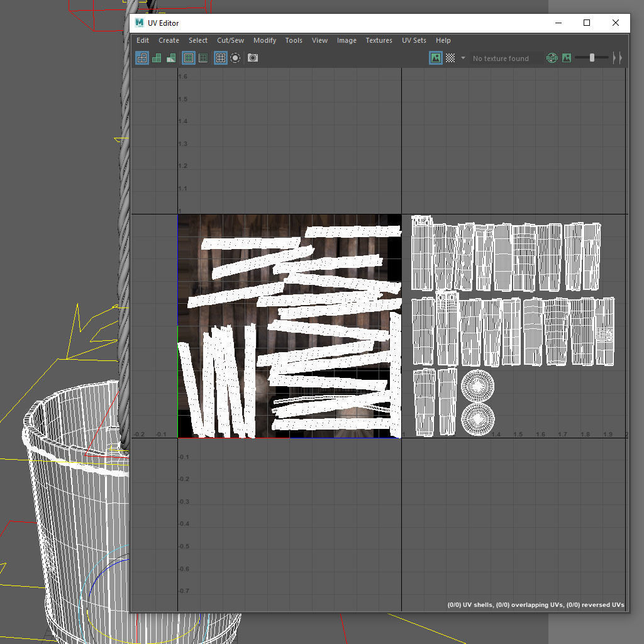
Task: Open the UV Sets menu
Action: tap(414, 40)
